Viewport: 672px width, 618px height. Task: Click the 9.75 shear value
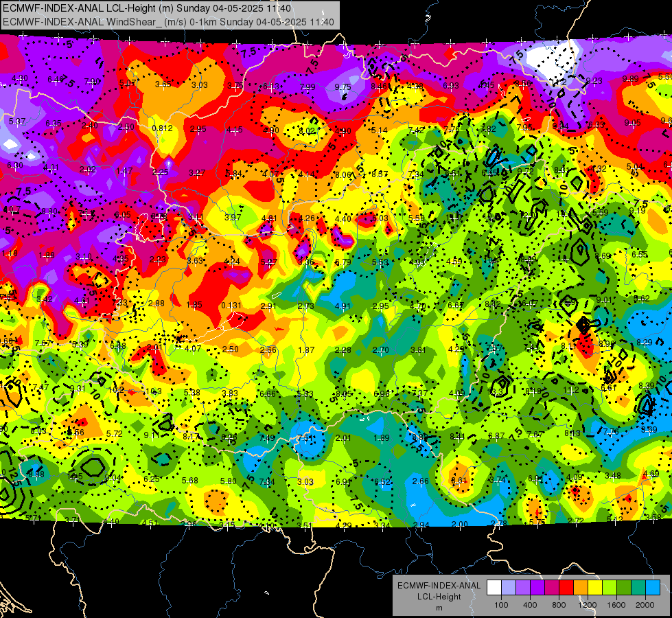coord(343,87)
